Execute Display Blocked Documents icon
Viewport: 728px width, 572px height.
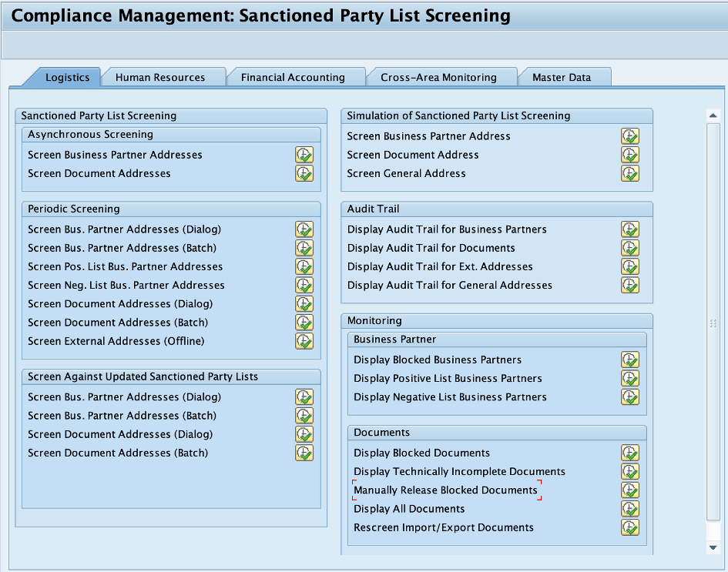click(630, 453)
